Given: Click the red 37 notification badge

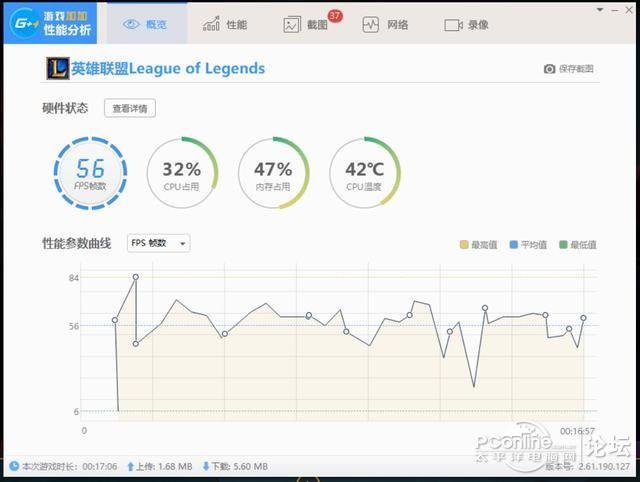Looking at the screenshot, I should [335, 16].
